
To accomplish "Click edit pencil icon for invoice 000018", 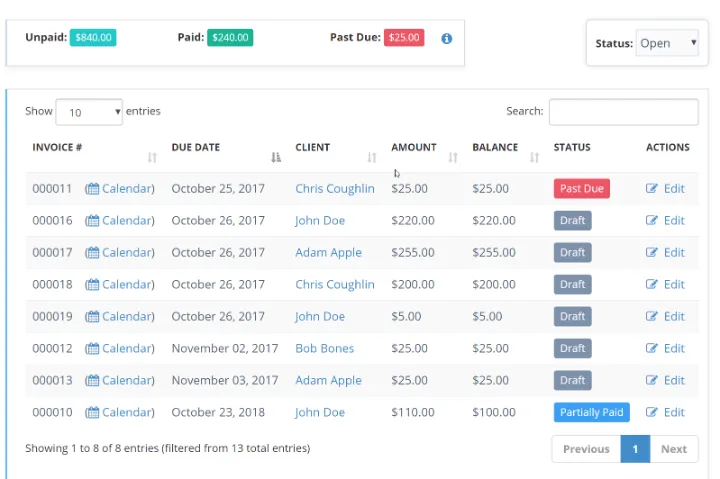I will (x=652, y=284).
